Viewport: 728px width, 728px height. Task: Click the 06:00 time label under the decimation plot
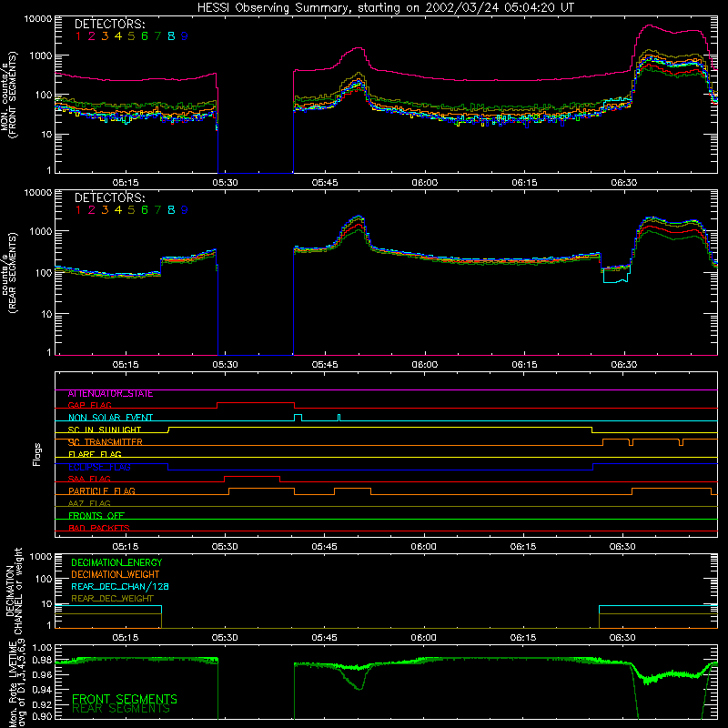coord(423,638)
